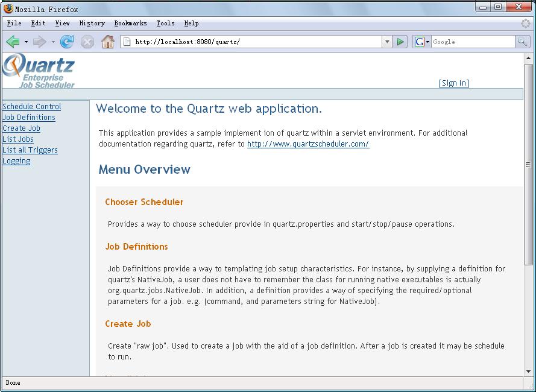Click into the Google search box
This screenshot has height=392, width=536.
point(473,42)
